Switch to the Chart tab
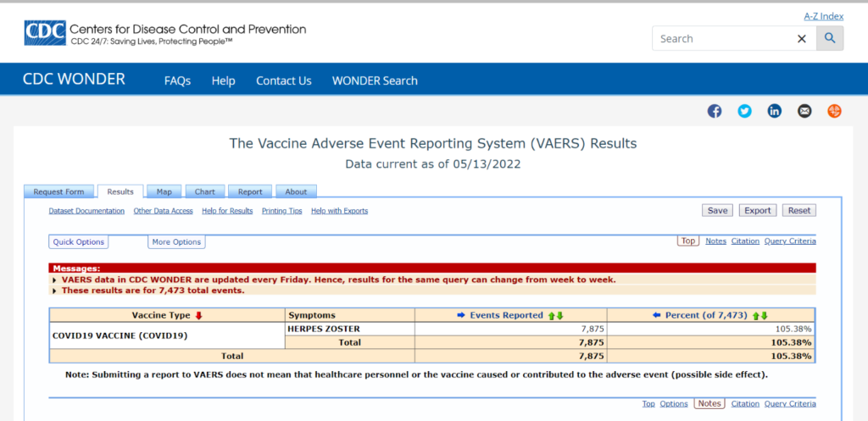868x421 pixels. click(x=205, y=192)
